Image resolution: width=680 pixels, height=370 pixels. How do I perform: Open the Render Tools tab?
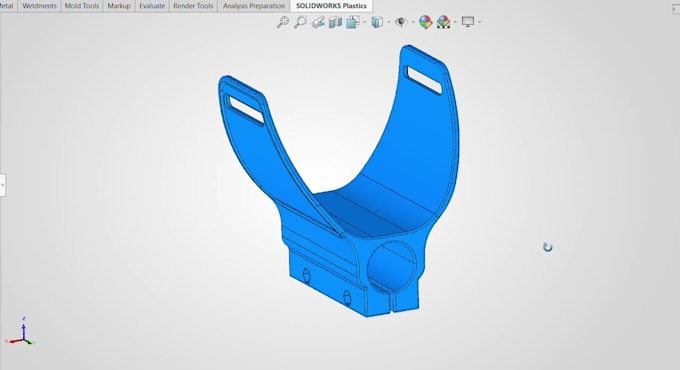193,6
